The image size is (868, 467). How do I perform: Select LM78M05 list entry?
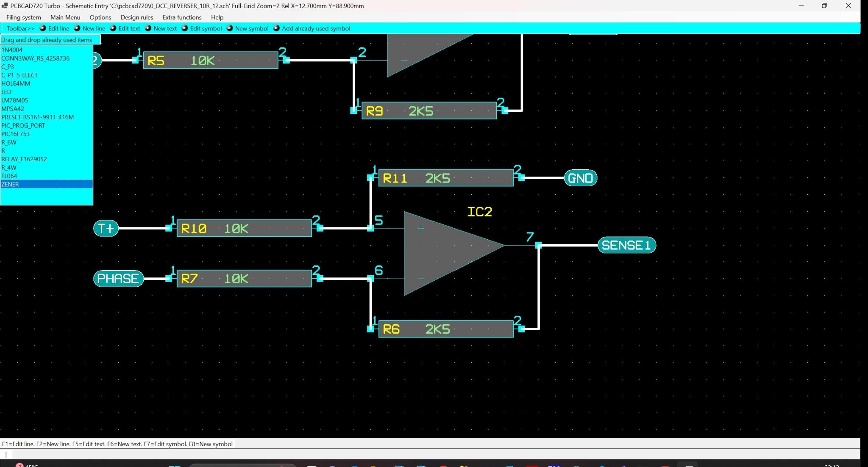[x=47, y=100]
